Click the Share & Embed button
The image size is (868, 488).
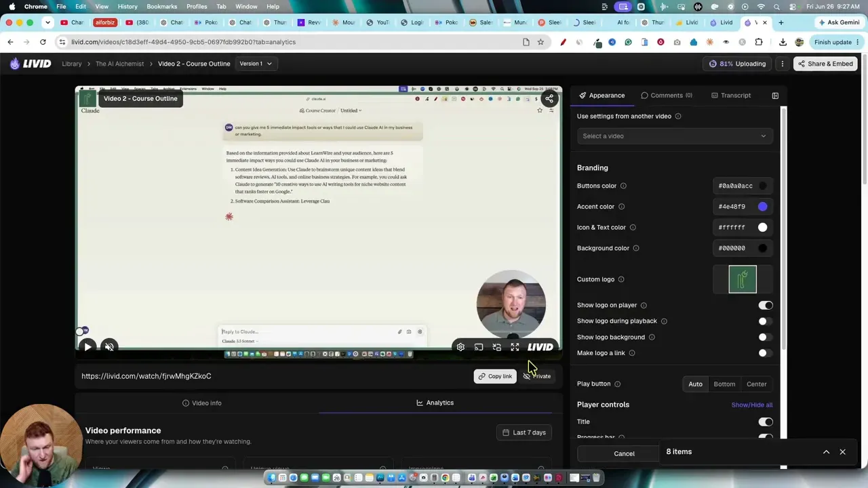(825, 64)
